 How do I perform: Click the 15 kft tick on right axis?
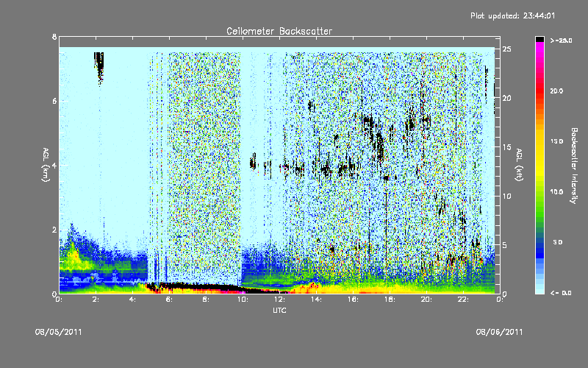coord(506,147)
